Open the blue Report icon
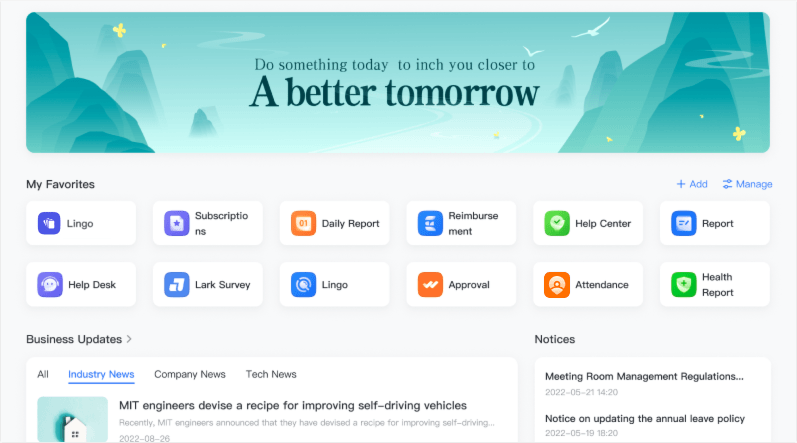 point(684,224)
